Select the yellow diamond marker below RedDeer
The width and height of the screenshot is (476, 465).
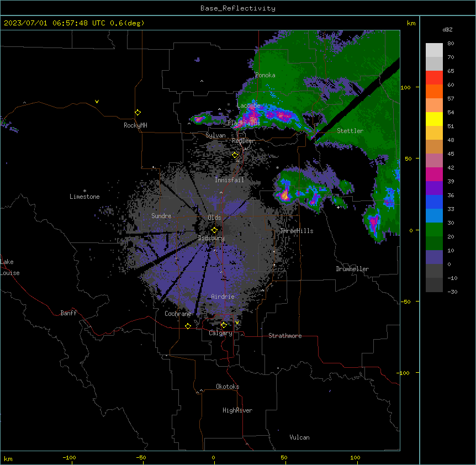(x=235, y=155)
